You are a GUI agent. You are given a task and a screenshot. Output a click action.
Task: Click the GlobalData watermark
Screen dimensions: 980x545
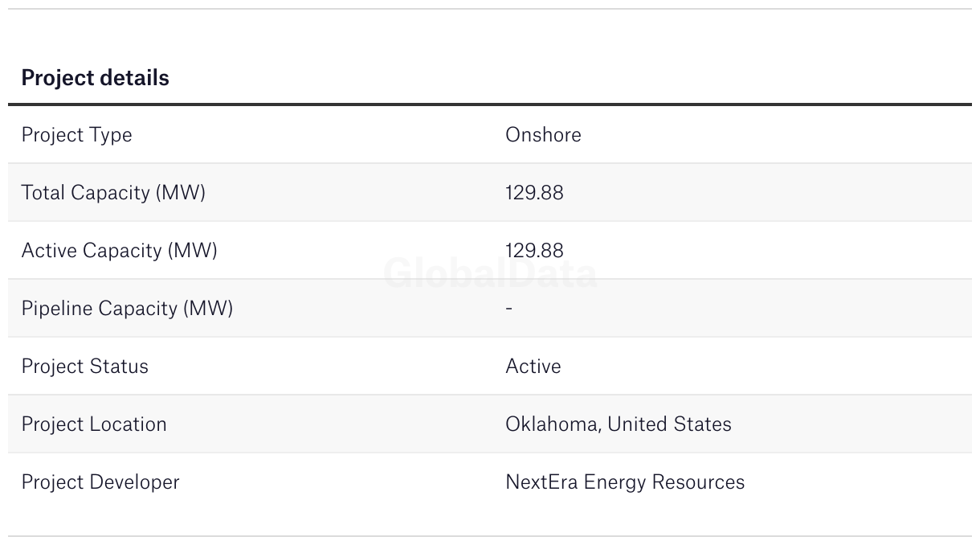click(x=490, y=273)
